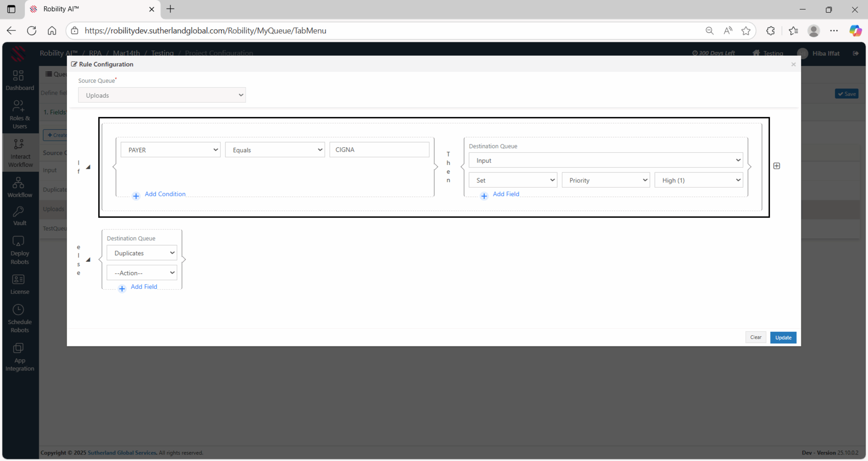
Task: Collapse the If block triangle
Action: pyautogui.click(x=88, y=167)
